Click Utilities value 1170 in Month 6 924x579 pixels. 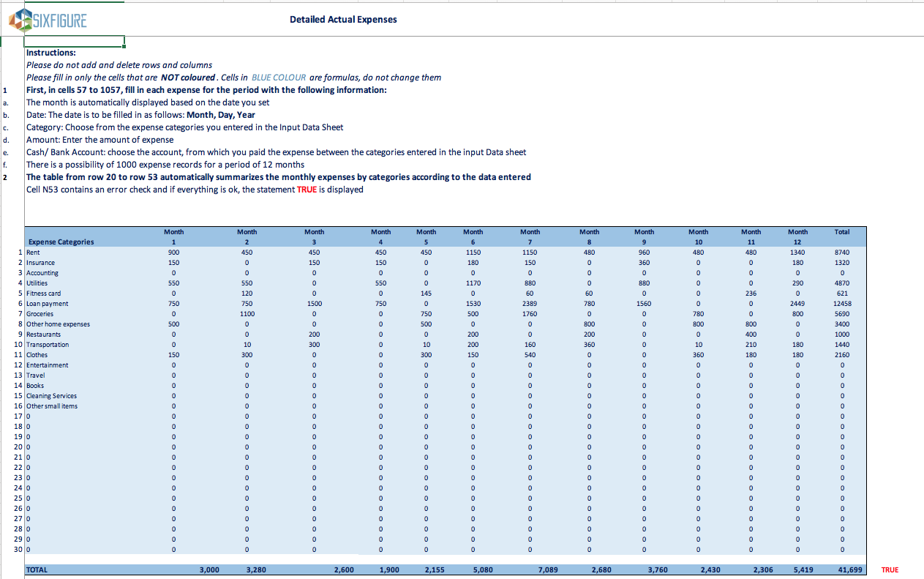473,283
